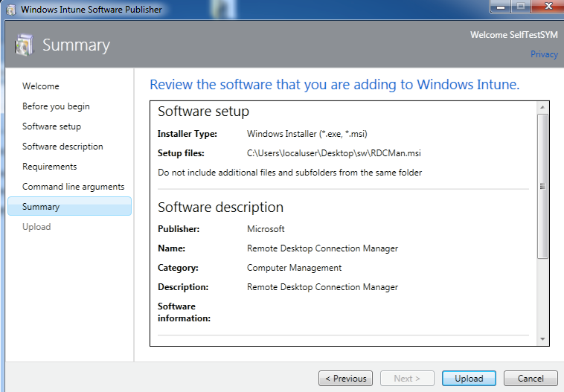564x392 pixels.
Task: Click the Publisher value Microsoft
Action: pyautogui.click(x=266, y=229)
